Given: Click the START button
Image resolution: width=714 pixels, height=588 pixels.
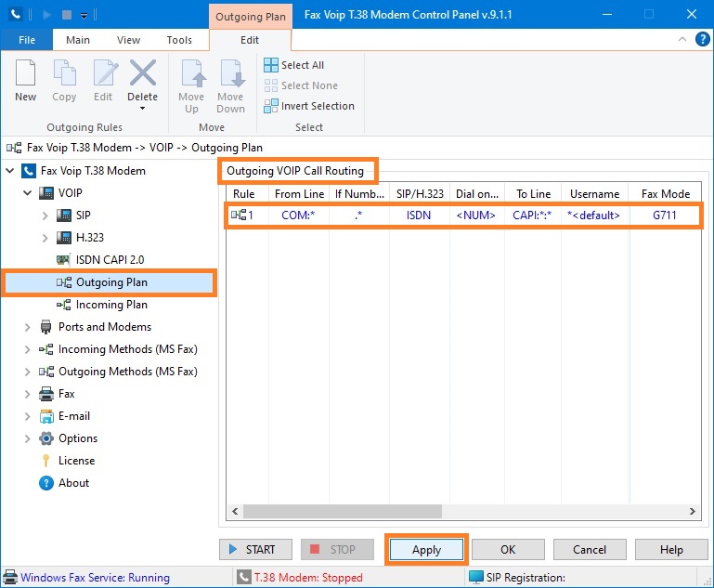Looking at the screenshot, I should click(x=255, y=550).
